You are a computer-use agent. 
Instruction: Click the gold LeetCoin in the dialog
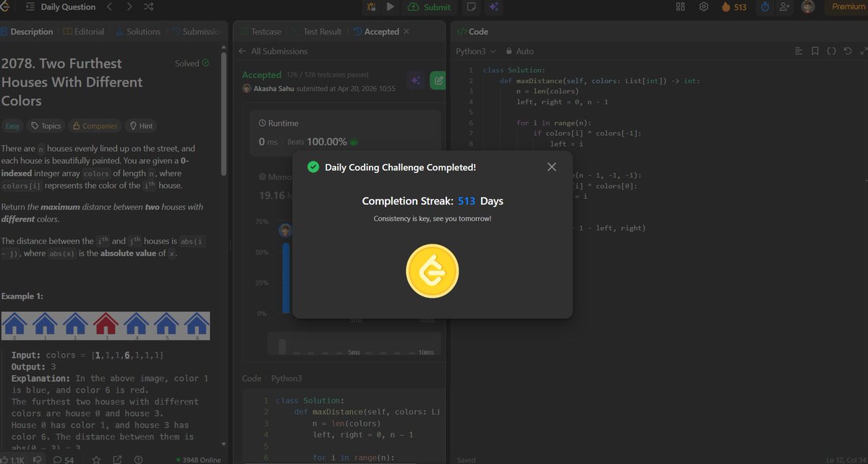(x=432, y=271)
